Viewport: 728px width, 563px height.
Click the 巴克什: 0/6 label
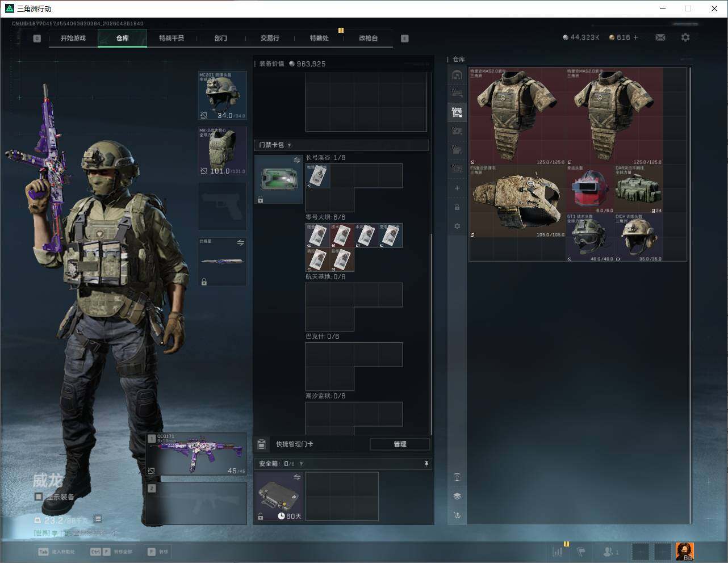pos(323,337)
